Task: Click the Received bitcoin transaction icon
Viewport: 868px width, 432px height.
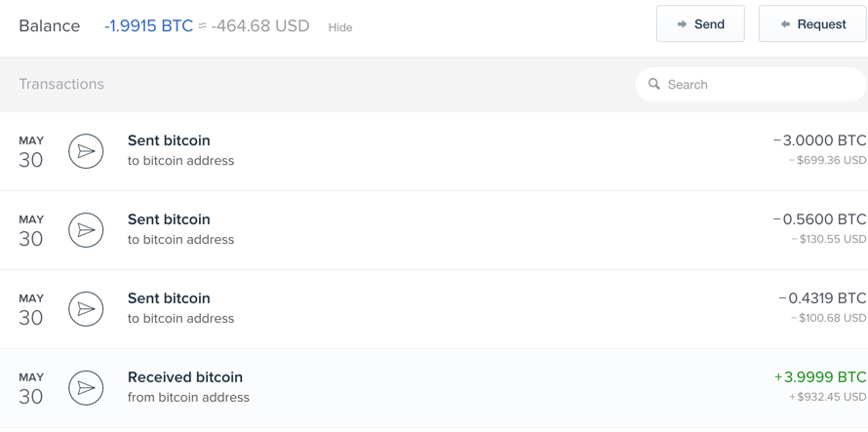Action: pyautogui.click(x=86, y=388)
